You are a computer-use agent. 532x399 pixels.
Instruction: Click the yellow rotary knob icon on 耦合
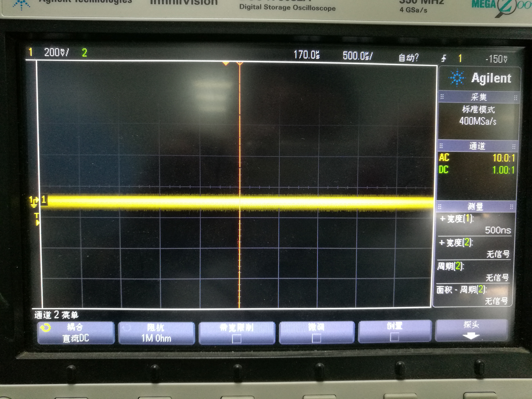pyautogui.click(x=46, y=328)
